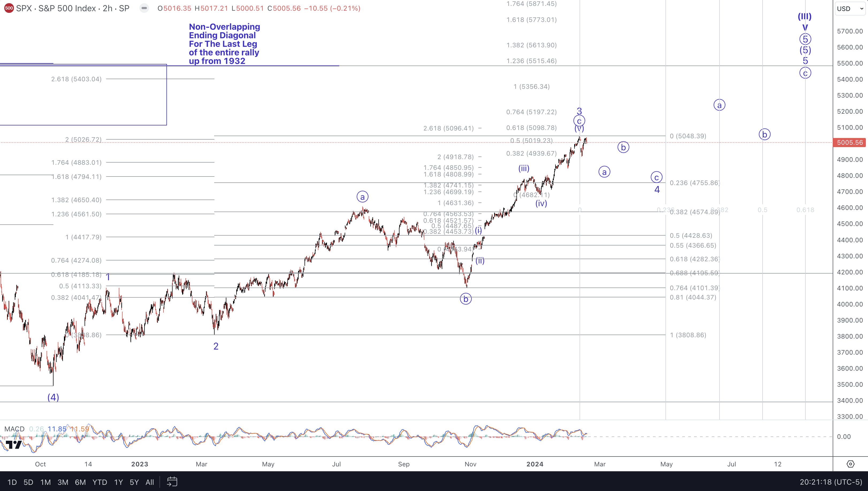Click Fibonacci level 1.618 (5773.01)
Viewport: 868px width, 491px height.
pos(531,20)
